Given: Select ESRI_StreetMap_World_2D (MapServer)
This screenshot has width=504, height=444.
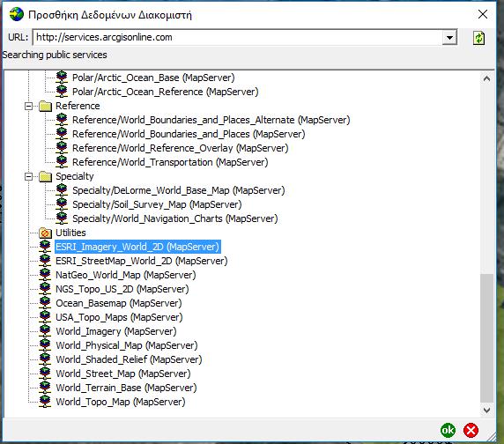Looking at the screenshot, I should (x=142, y=261).
